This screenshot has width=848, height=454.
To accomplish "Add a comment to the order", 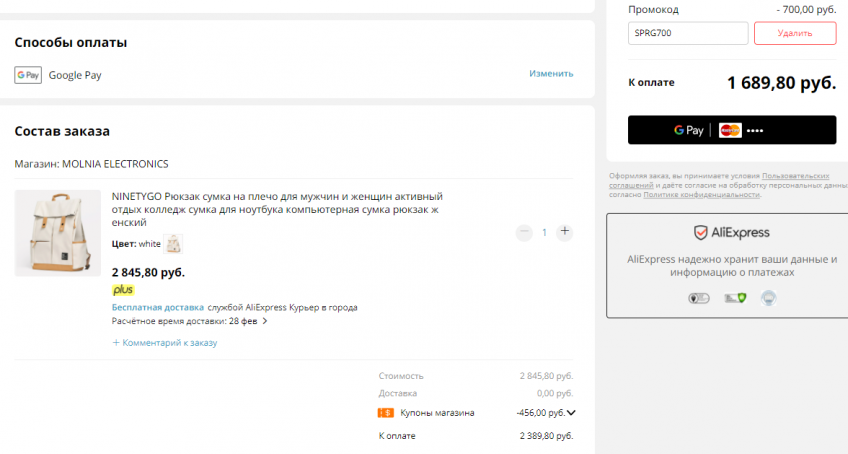I will pos(165,343).
